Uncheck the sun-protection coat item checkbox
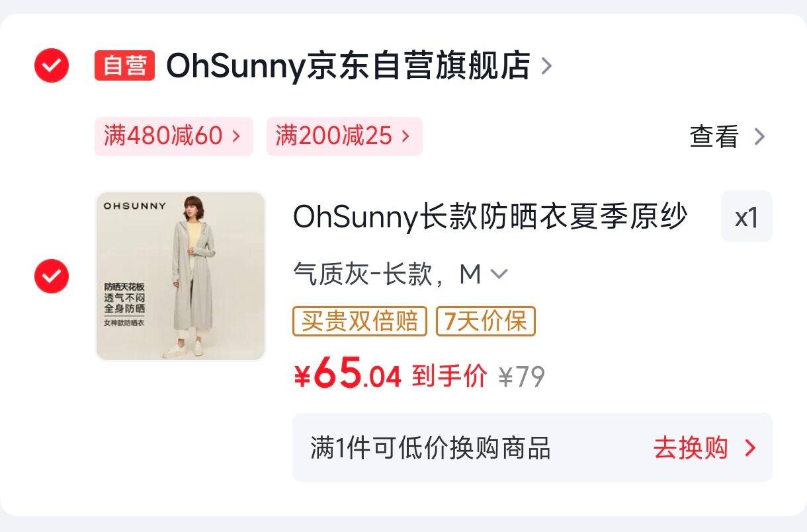 coord(52,276)
